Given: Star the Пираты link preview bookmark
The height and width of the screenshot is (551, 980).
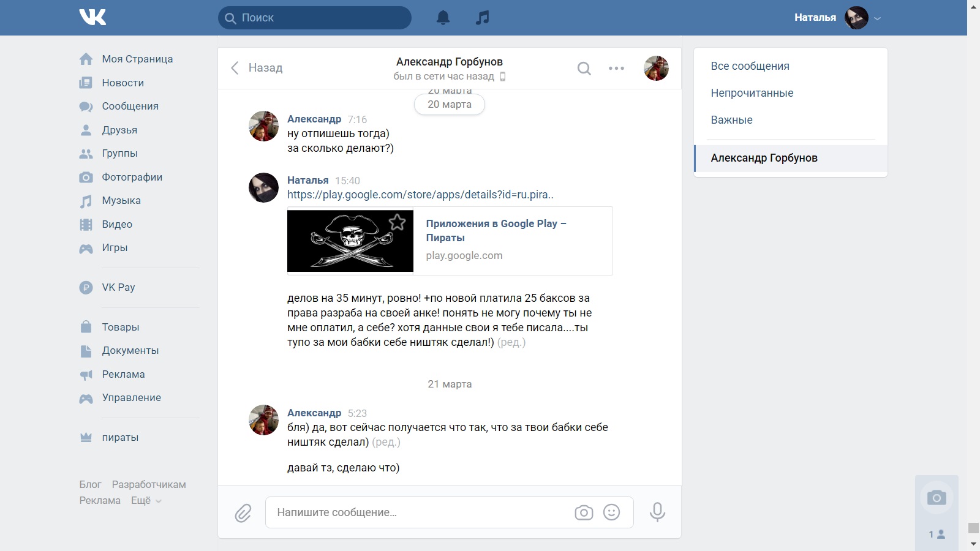Looking at the screenshot, I should pyautogui.click(x=398, y=222).
